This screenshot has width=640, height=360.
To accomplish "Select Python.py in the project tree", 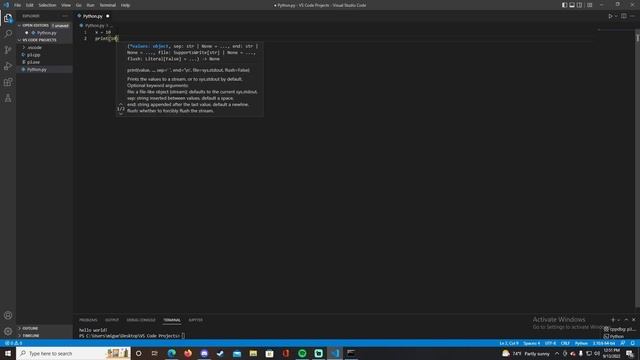I will point(44,69).
